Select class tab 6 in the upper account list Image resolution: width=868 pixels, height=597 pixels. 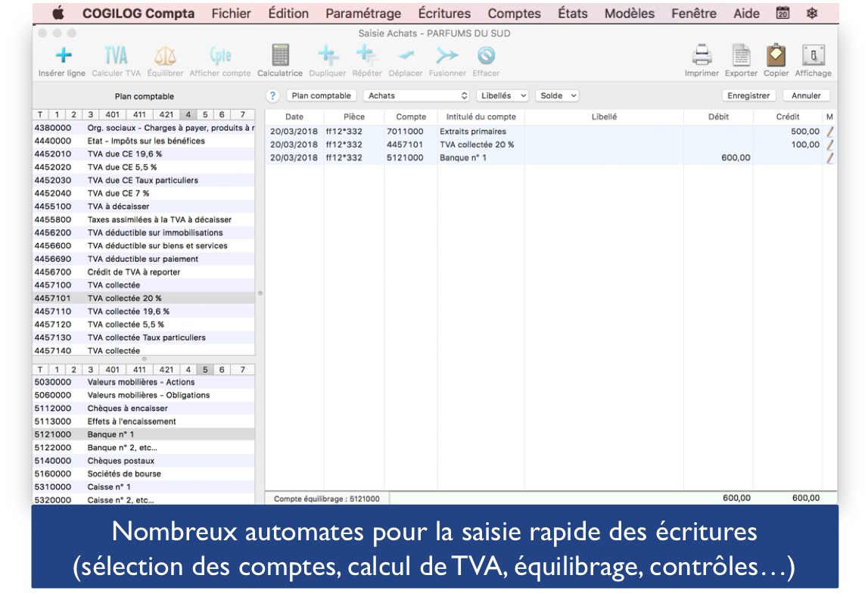pos(222,114)
